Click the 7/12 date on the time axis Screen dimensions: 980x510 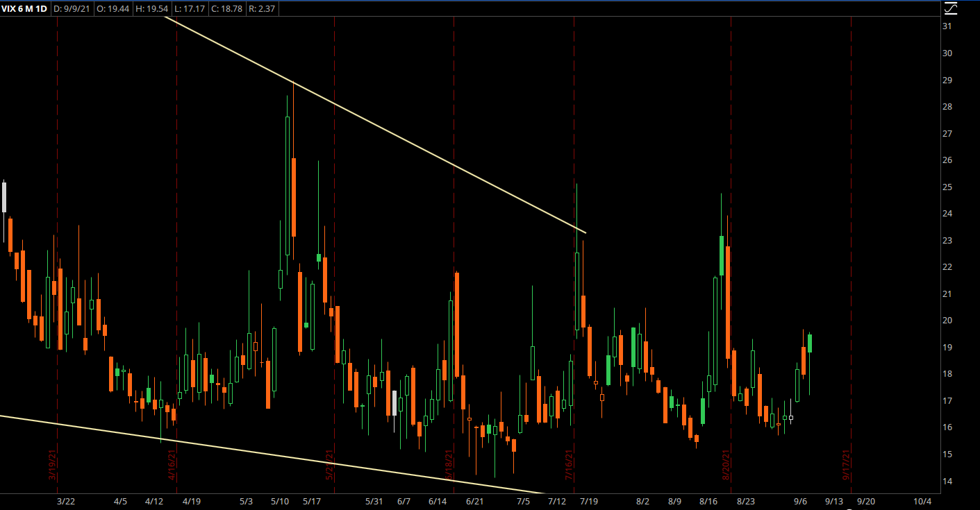point(557,501)
